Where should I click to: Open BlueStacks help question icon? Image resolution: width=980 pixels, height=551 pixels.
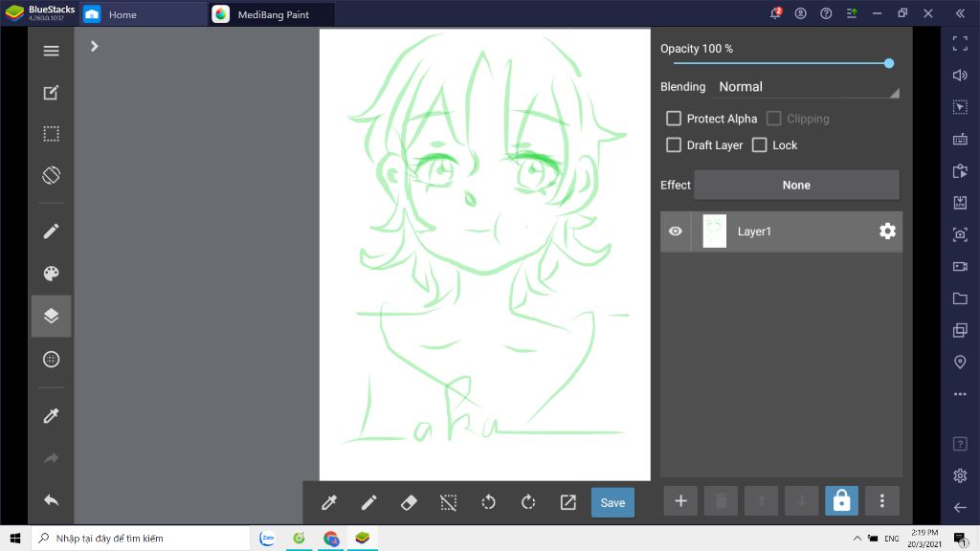tap(826, 13)
